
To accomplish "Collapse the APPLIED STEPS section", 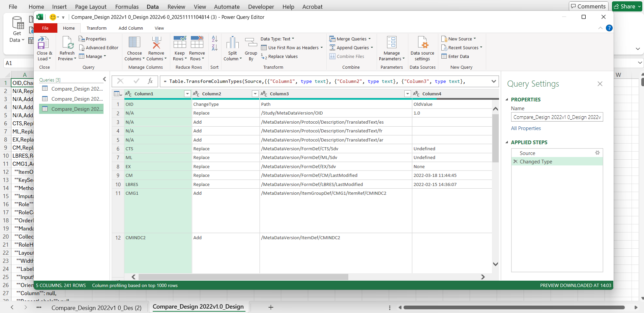I will (507, 143).
